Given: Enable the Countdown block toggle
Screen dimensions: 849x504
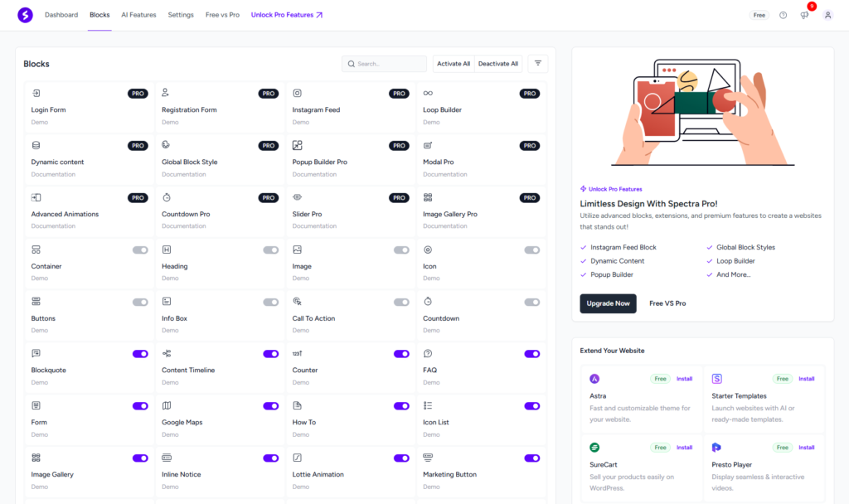Looking at the screenshot, I should pyautogui.click(x=531, y=302).
